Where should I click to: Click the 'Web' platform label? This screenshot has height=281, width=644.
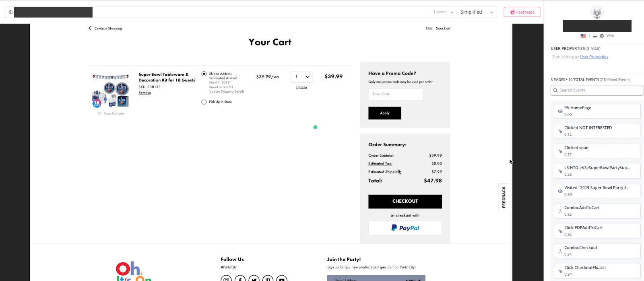610,36
